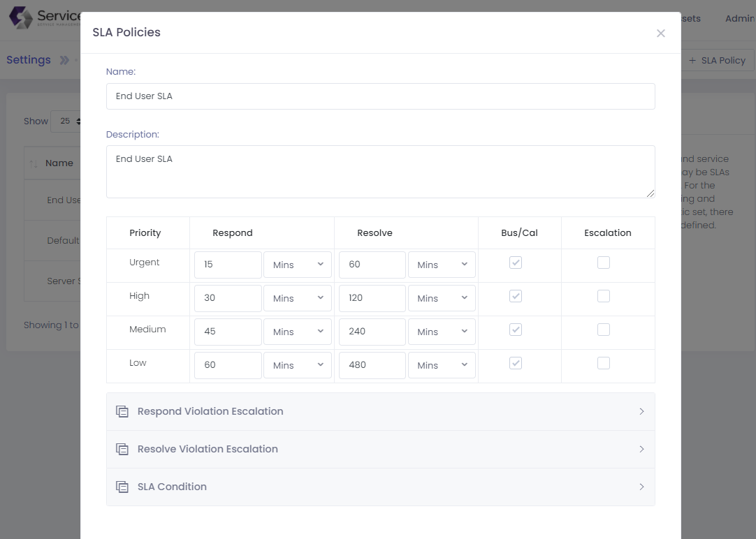Viewport: 756px width, 539px height.
Task: Click the High Resolve value field showing 120
Action: (x=372, y=298)
